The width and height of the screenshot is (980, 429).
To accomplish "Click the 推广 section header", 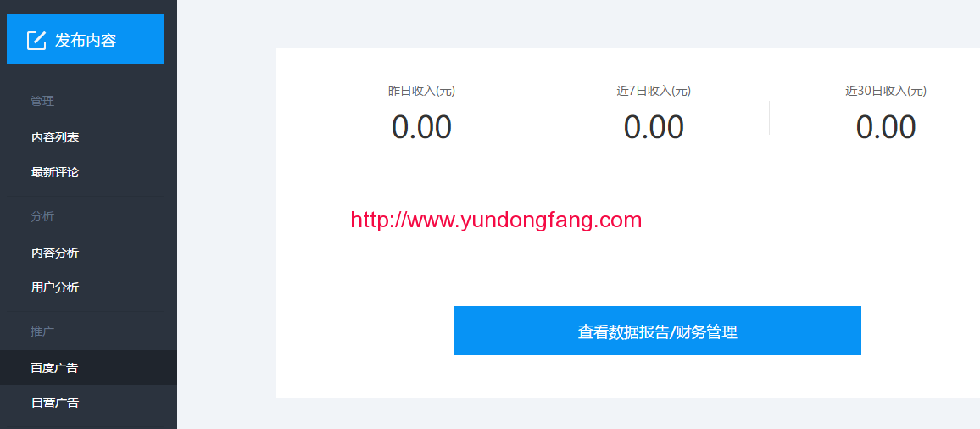I will (x=42, y=331).
